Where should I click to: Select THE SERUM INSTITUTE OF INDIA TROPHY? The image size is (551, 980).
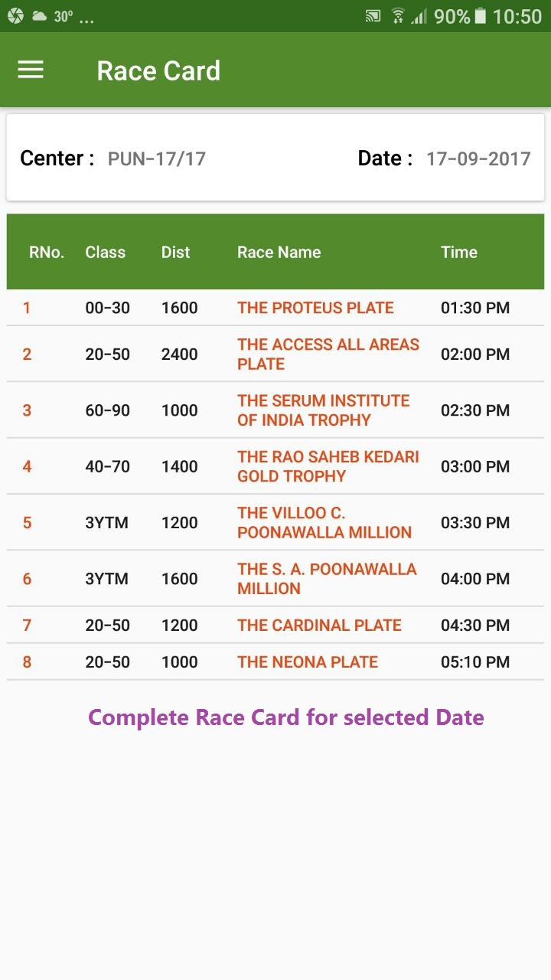pos(324,410)
